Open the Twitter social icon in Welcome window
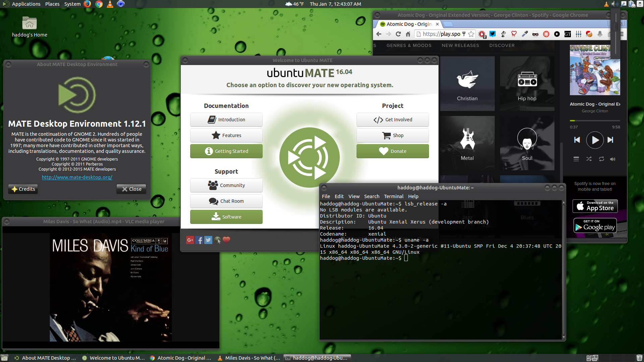 (208, 240)
